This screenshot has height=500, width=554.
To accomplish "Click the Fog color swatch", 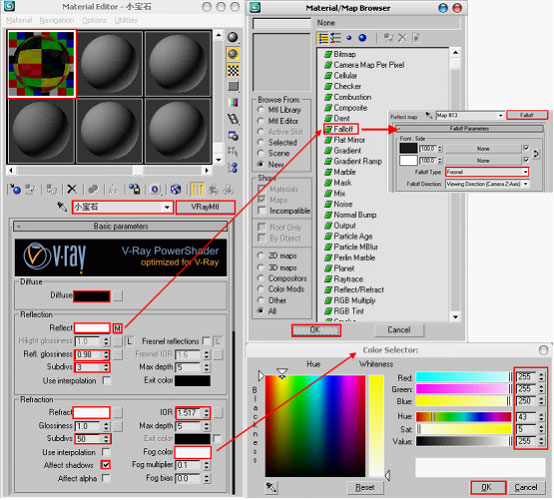I will tap(193, 452).
